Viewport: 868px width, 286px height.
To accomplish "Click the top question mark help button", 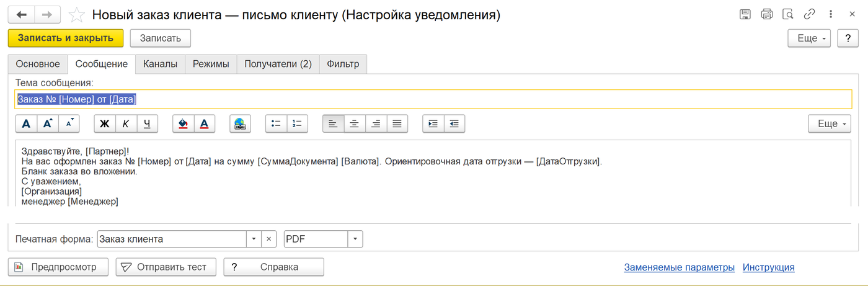I will (848, 38).
